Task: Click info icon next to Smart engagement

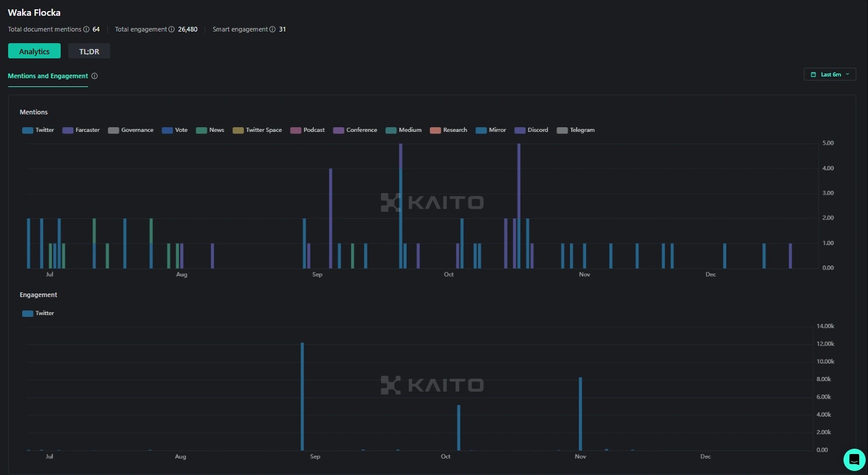Action: pyautogui.click(x=272, y=29)
